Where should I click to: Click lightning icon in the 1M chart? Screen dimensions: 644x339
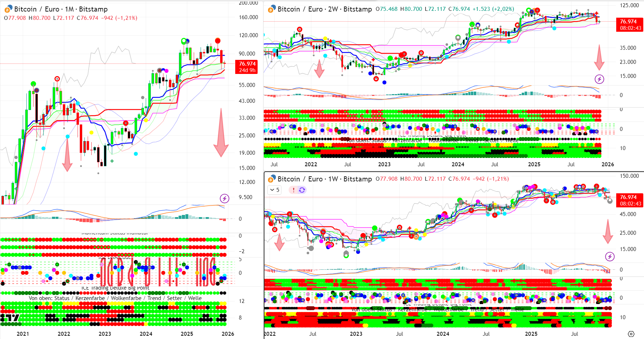tap(224, 198)
